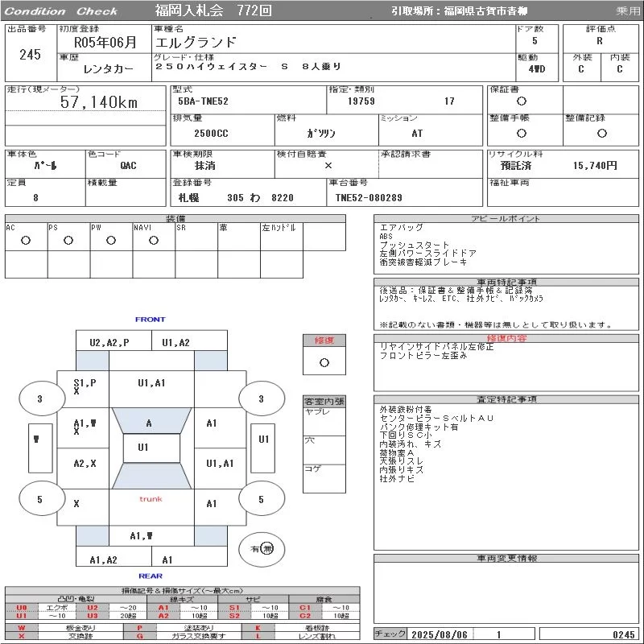Click the front bumper damage code U1,A2
The image size is (644, 644).
175,343
